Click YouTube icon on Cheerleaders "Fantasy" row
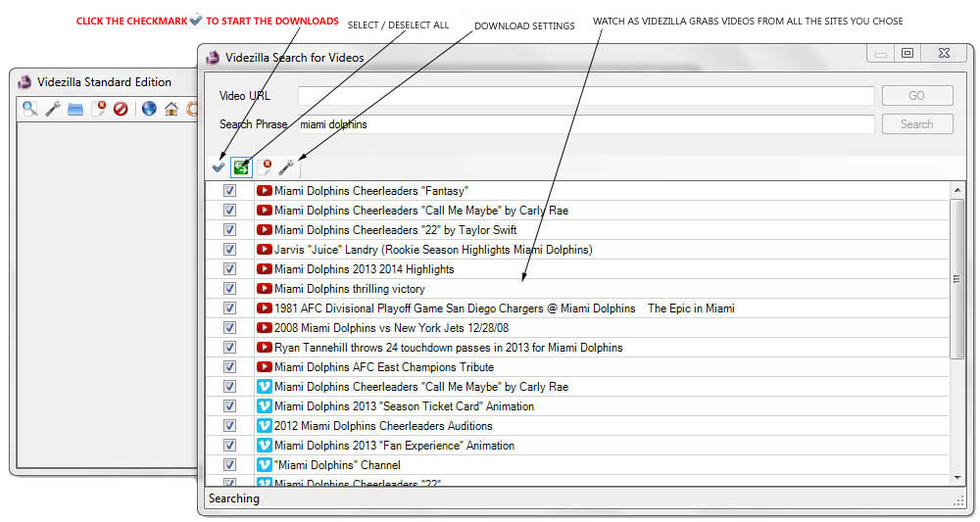The image size is (980, 522). tap(265, 190)
